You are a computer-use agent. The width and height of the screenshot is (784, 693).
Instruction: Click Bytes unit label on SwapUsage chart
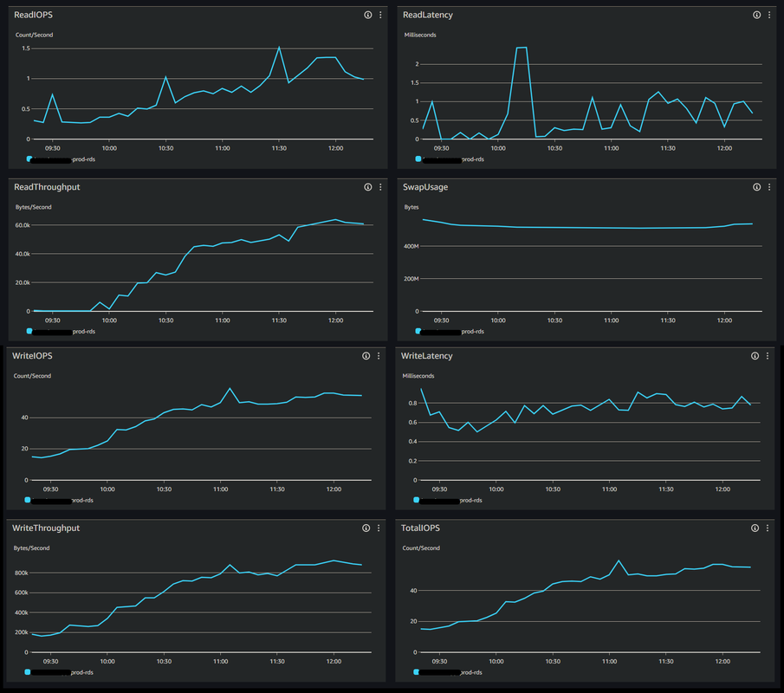point(411,207)
